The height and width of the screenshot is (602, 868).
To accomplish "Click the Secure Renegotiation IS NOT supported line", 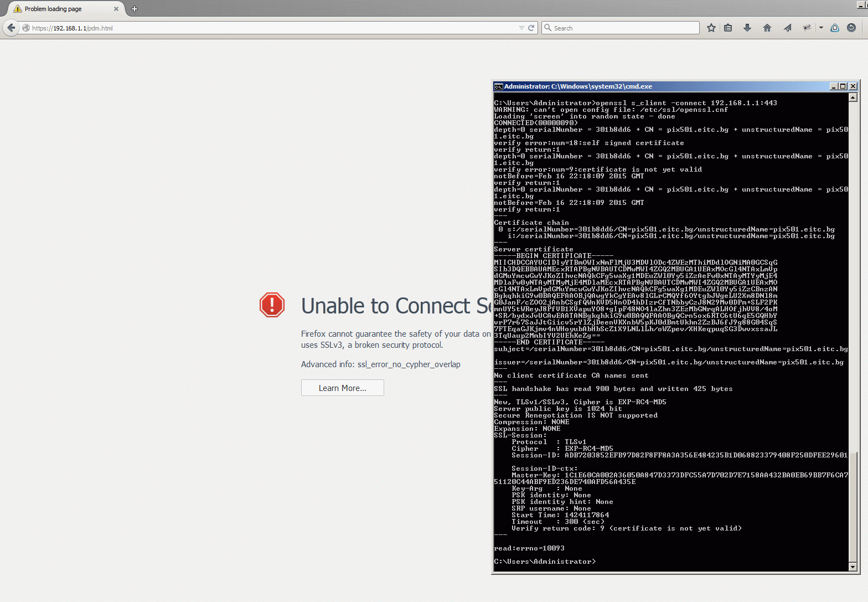I will pos(576,415).
